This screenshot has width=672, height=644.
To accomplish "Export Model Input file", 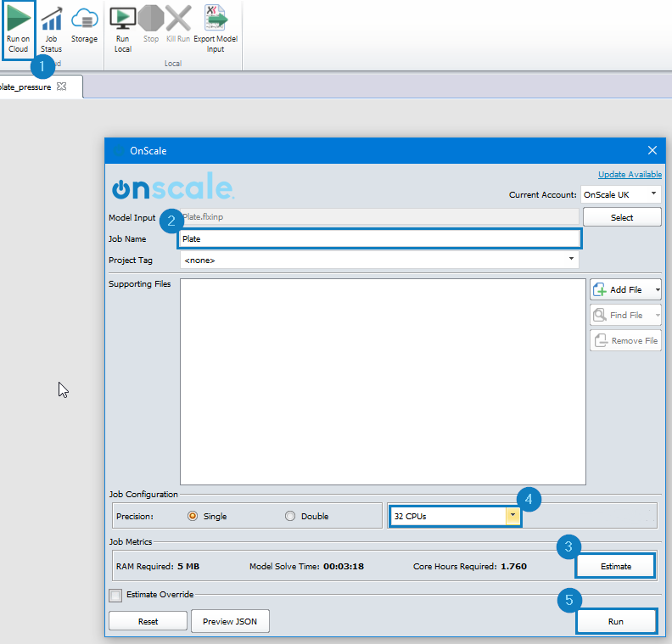I will coord(216,29).
